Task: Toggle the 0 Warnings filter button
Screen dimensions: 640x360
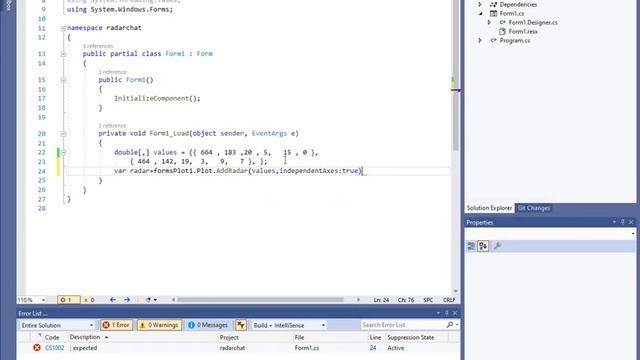Action: click(x=159, y=325)
